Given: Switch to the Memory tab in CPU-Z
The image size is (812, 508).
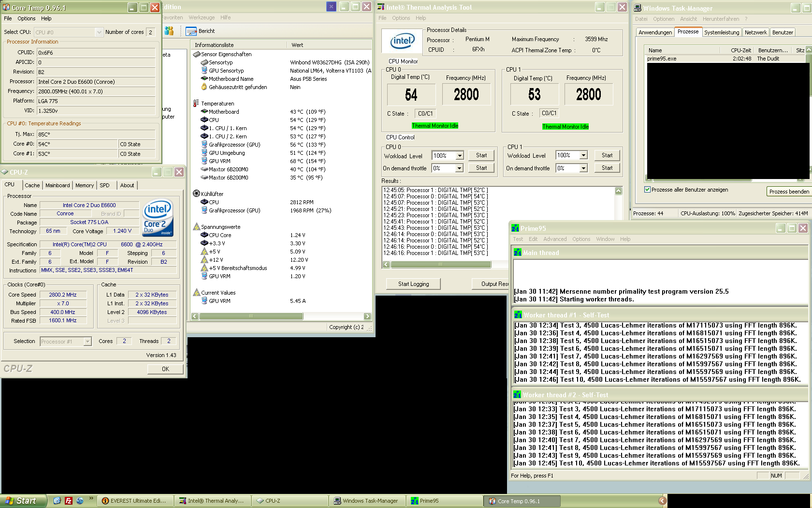Looking at the screenshot, I should (x=85, y=185).
